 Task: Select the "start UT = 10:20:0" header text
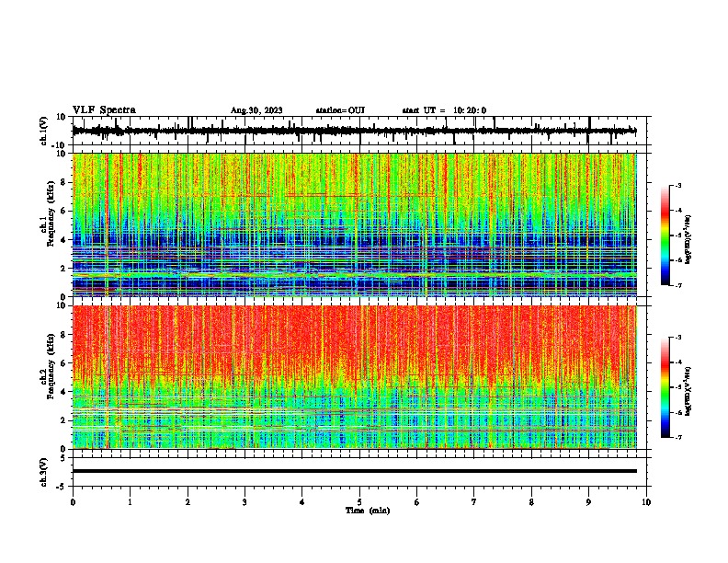444,110
